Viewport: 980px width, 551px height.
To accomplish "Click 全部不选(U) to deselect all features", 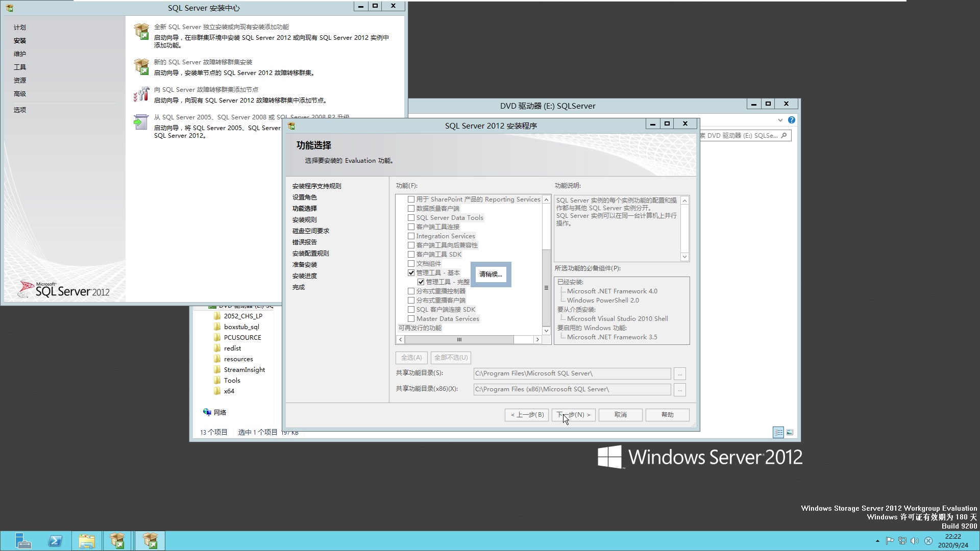I will pos(450,358).
